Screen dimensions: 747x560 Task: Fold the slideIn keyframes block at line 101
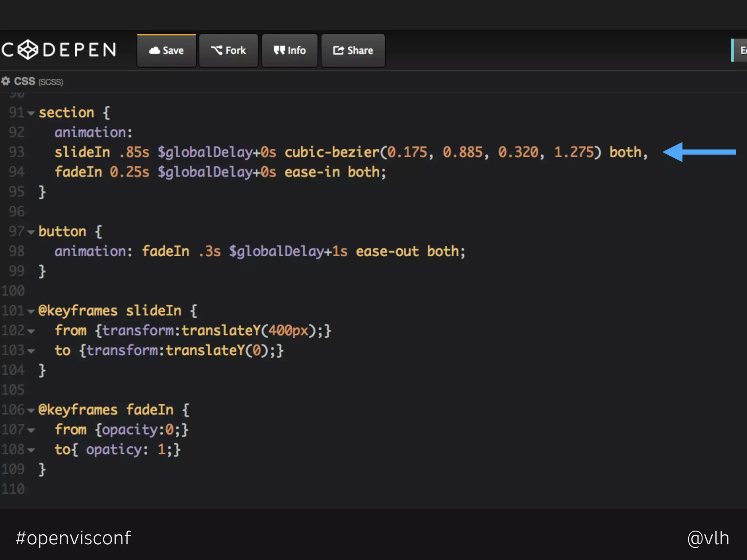pyautogui.click(x=31, y=312)
